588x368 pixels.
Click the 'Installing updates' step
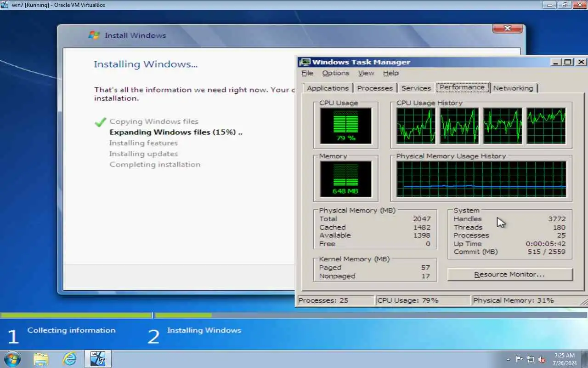(x=143, y=154)
